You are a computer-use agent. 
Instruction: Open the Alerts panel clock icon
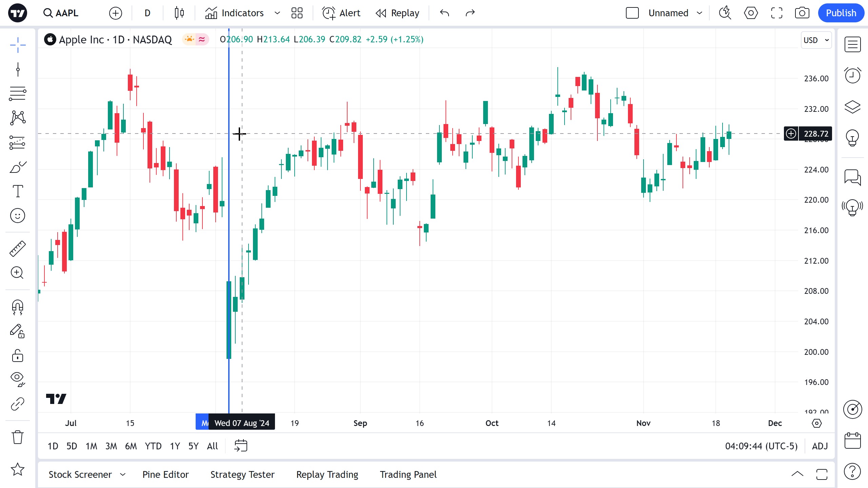click(x=852, y=75)
